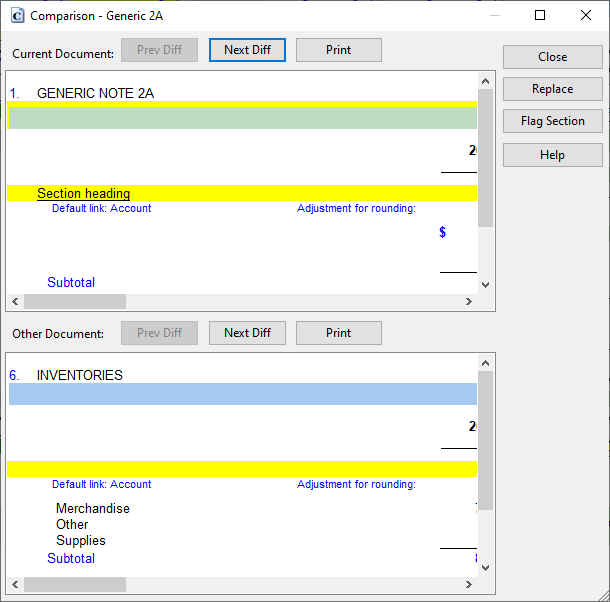Screen dimensions: 610x602
Task: Click the Flag Section button
Action: pos(552,121)
